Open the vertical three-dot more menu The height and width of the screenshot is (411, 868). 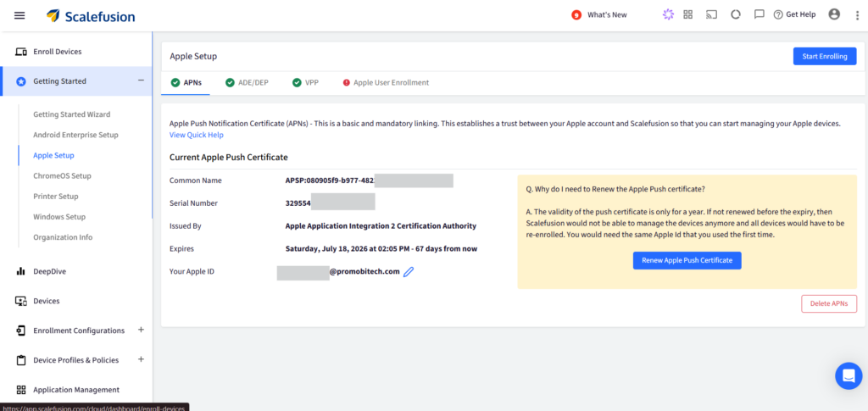coord(857,15)
